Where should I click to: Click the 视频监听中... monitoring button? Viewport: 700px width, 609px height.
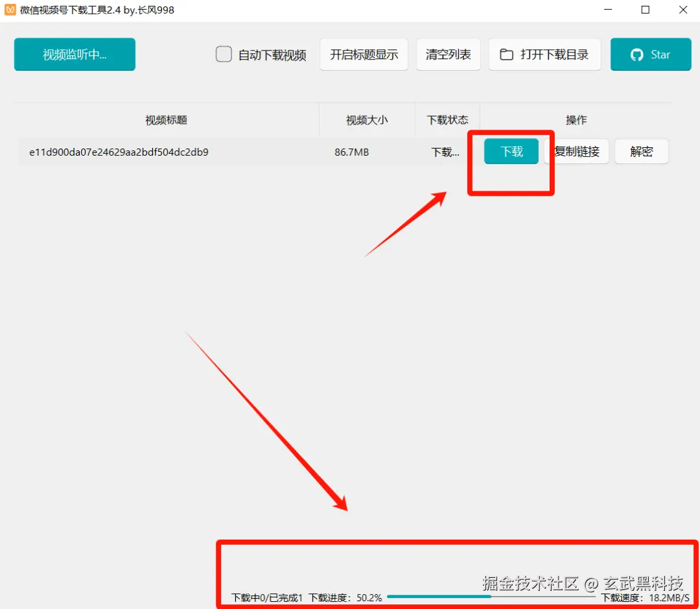click(x=75, y=54)
